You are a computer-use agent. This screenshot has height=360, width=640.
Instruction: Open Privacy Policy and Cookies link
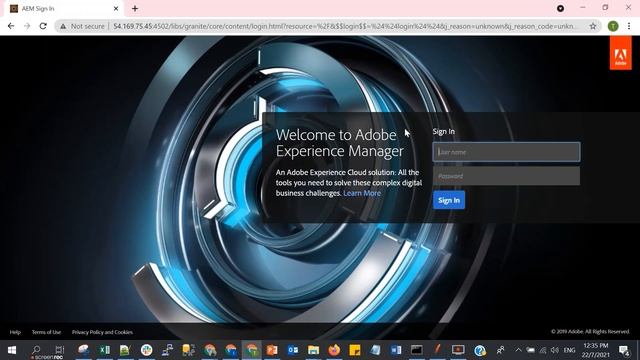pos(102,332)
